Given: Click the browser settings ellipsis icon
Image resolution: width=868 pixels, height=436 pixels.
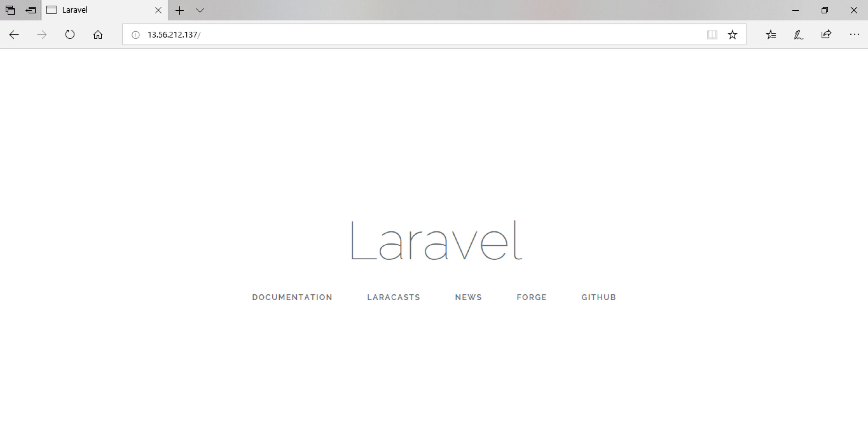Looking at the screenshot, I should pos(855,34).
